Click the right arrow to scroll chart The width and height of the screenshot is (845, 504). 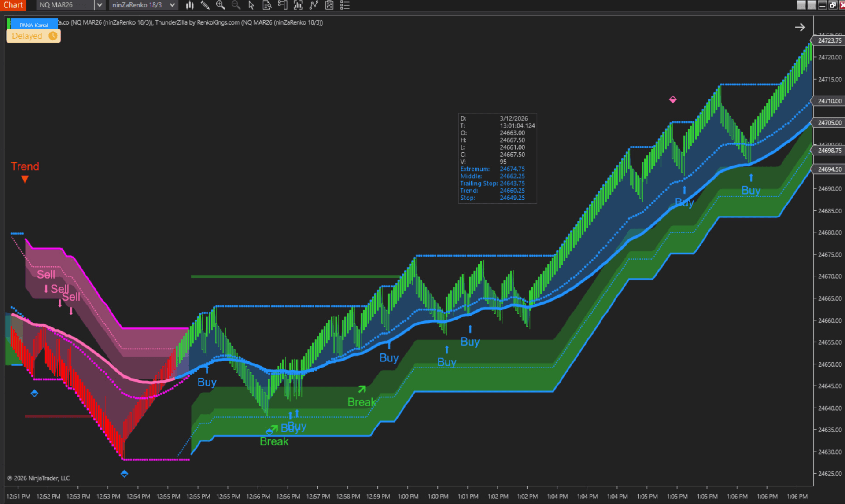pos(800,27)
